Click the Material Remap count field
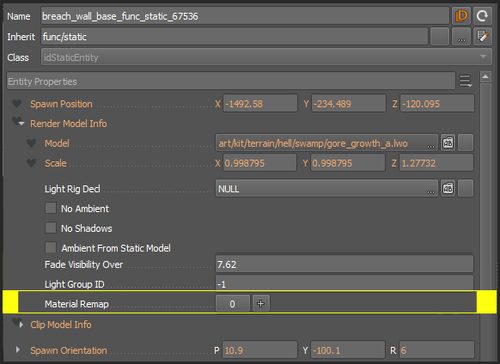Image resolution: width=500 pixels, height=364 pixels. tap(233, 304)
